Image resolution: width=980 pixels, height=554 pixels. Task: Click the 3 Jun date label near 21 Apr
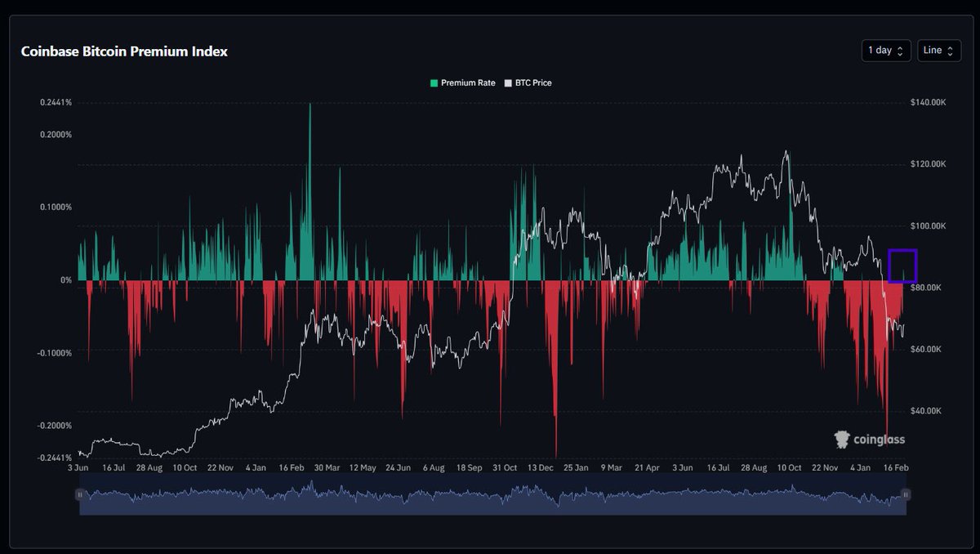coord(682,468)
